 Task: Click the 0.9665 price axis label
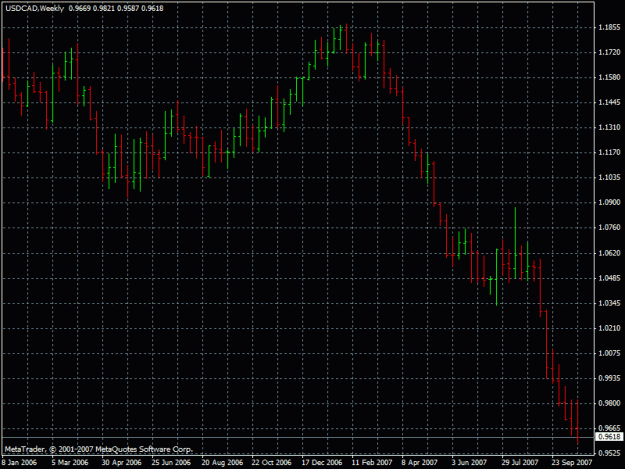(x=609, y=428)
